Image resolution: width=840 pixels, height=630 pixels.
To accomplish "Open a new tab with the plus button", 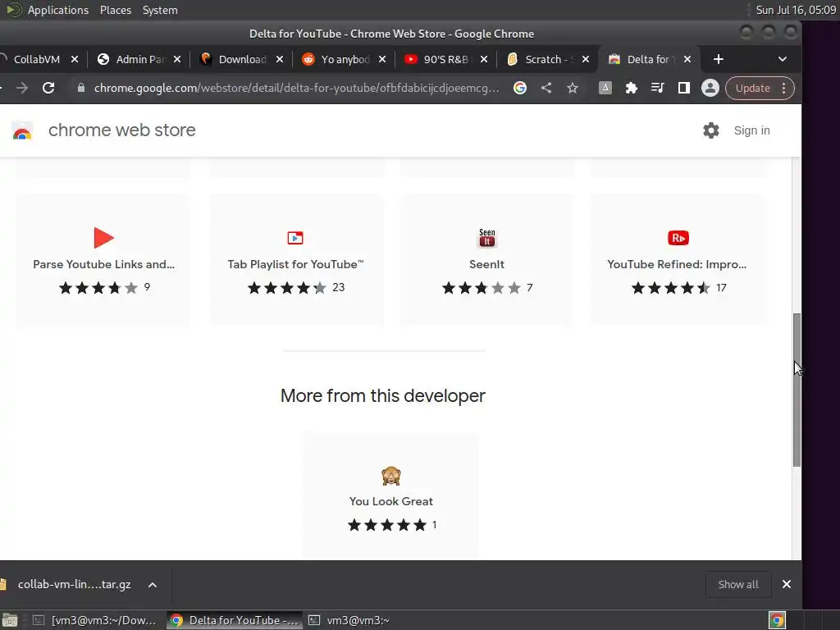I will 719,59.
